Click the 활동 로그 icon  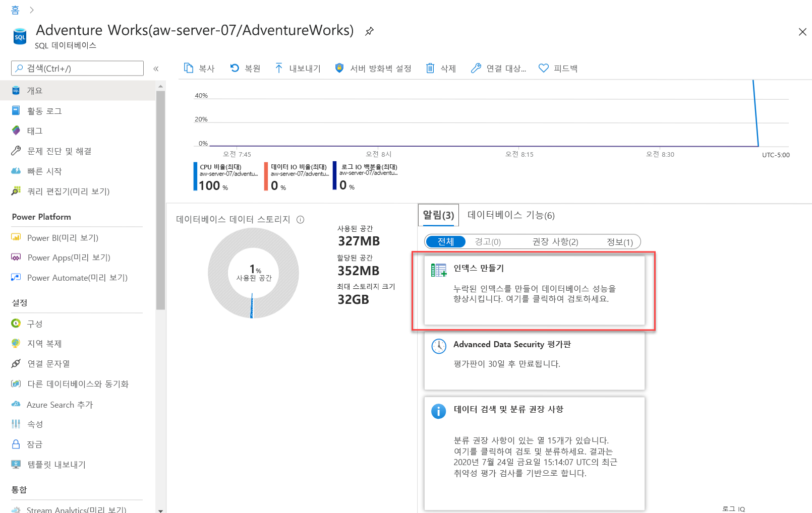click(16, 110)
